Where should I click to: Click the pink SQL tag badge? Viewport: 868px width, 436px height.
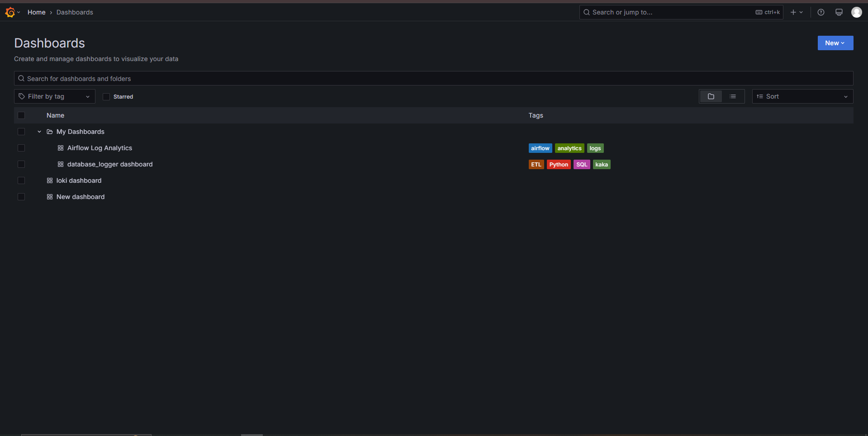click(582, 164)
